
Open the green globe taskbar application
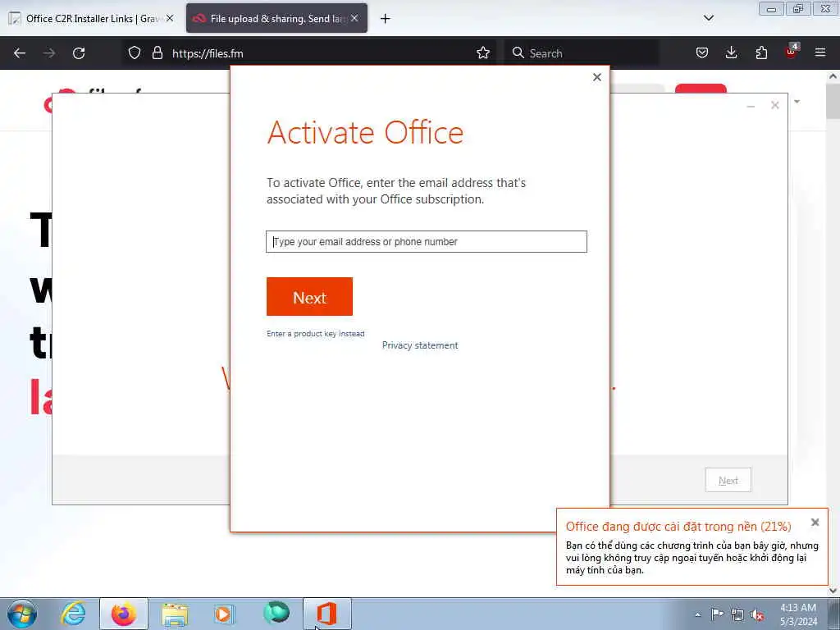pos(276,612)
